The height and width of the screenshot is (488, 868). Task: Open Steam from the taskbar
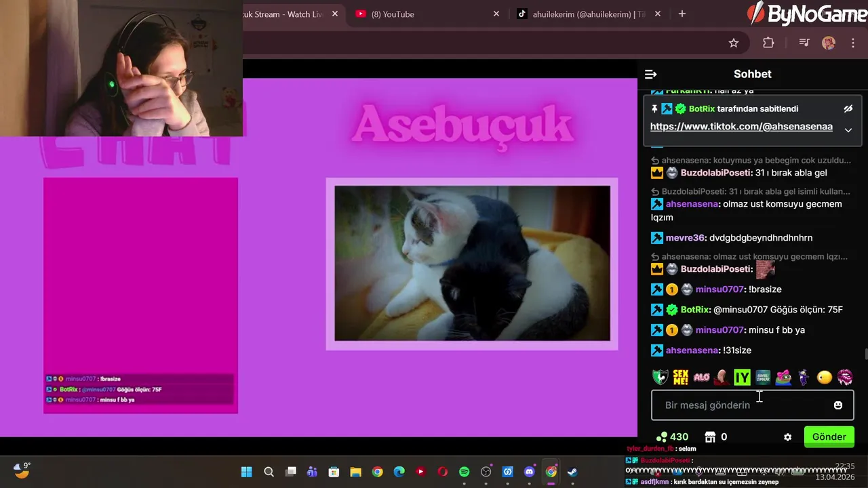(x=572, y=472)
